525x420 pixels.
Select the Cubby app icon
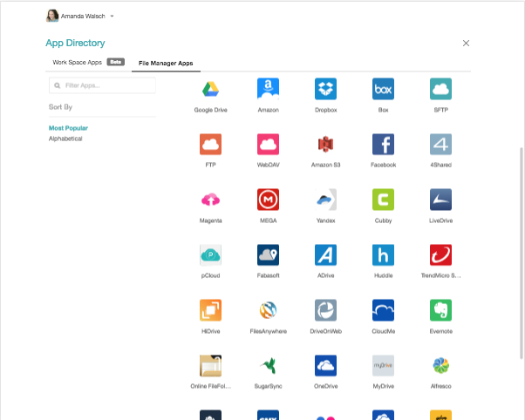[x=384, y=200]
